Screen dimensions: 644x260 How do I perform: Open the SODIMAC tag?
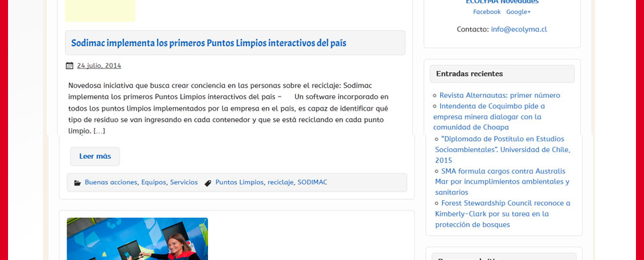(312, 182)
